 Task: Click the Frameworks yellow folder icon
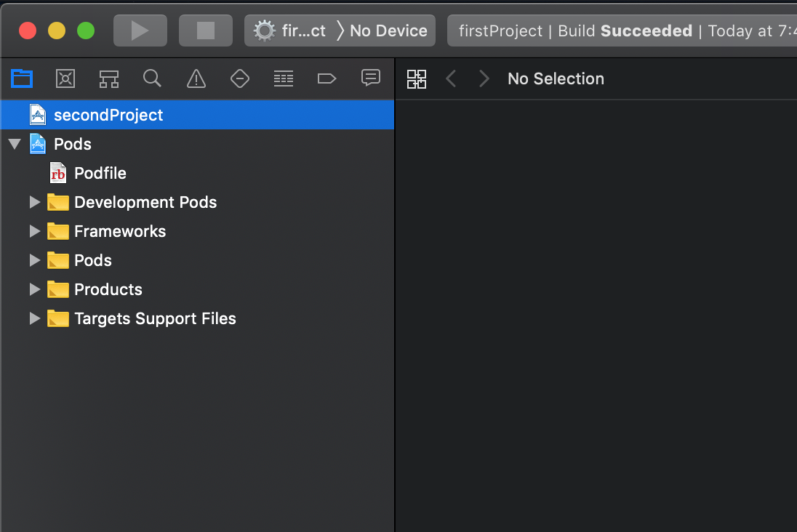pyautogui.click(x=58, y=231)
